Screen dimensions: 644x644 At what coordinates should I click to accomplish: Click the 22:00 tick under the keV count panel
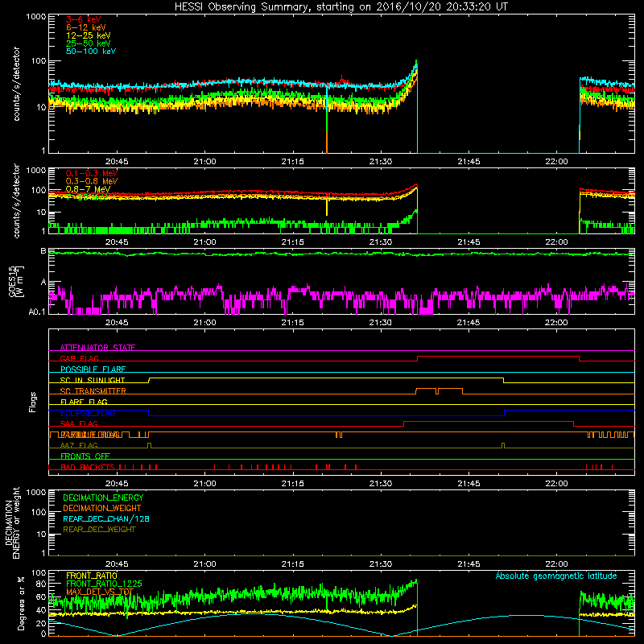[556, 162]
